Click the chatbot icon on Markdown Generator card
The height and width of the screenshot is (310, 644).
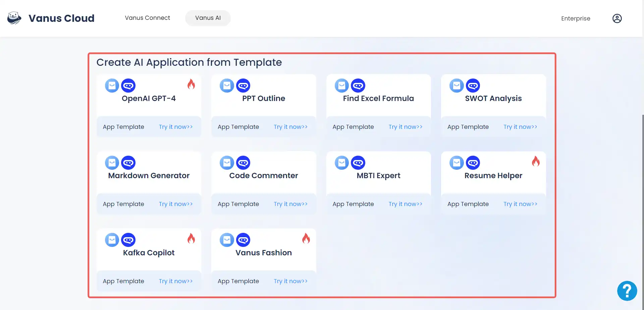pos(128,163)
